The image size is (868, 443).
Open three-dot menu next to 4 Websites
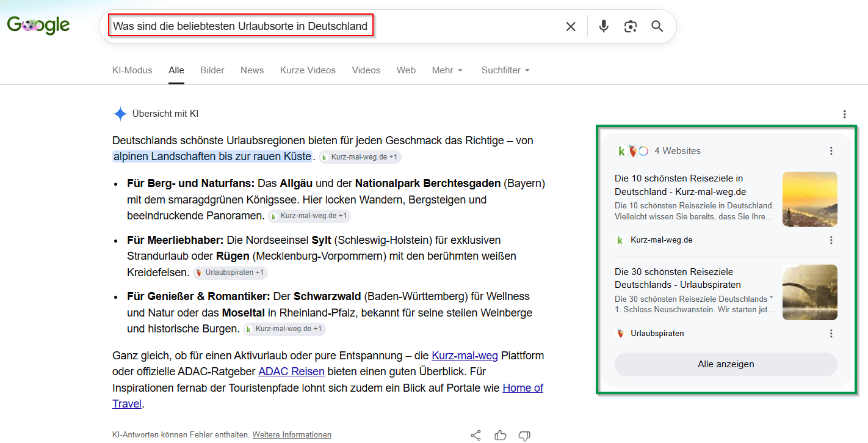click(x=831, y=151)
